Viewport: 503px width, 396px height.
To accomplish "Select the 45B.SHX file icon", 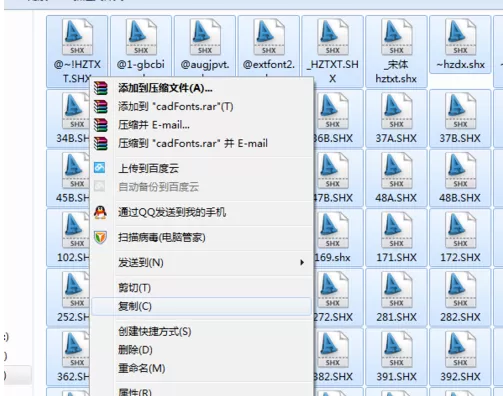I will [x=76, y=171].
